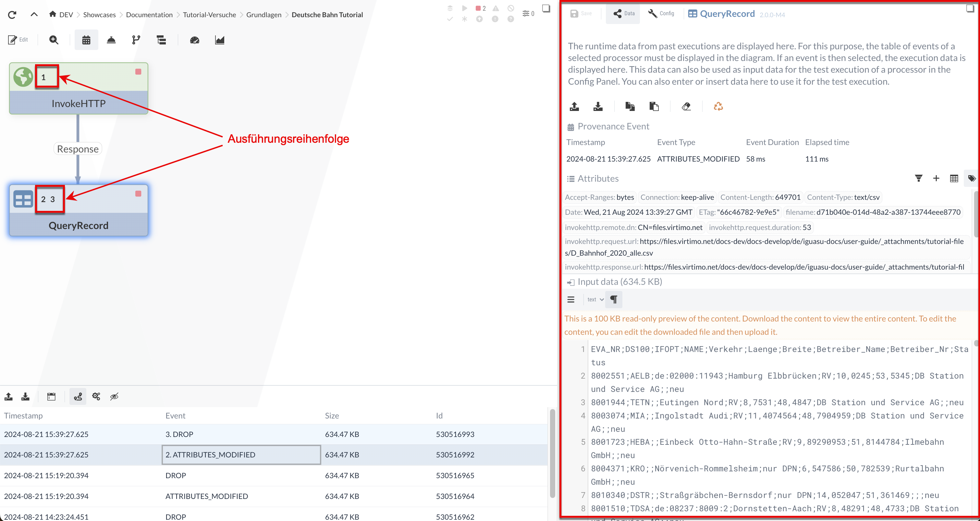
Task: Open the DEV home breadcrumb
Action: [x=61, y=15]
